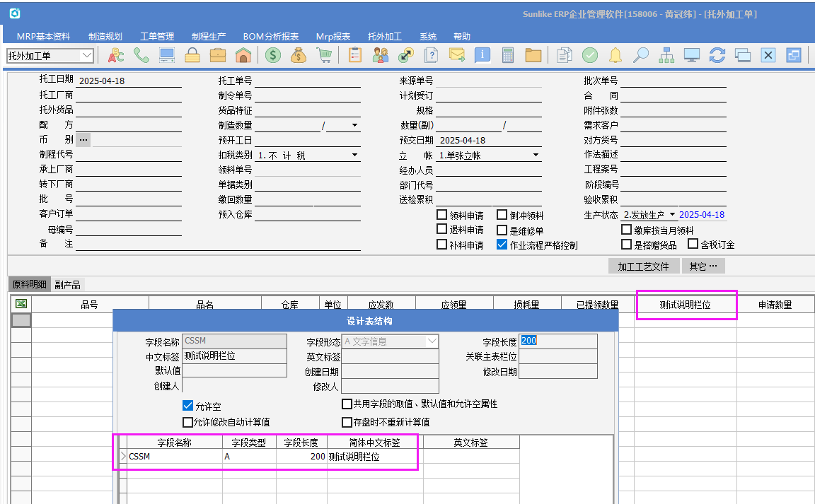Click the 加工工艺文件 button
This screenshot has height=504, width=815.
(x=642, y=266)
